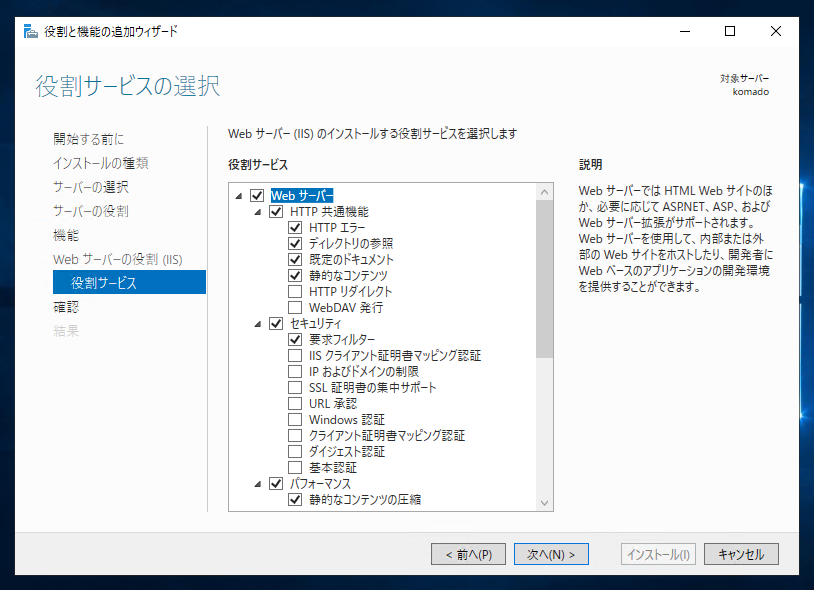Go to the 開始する前に step

pyautogui.click(x=89, y=139)
